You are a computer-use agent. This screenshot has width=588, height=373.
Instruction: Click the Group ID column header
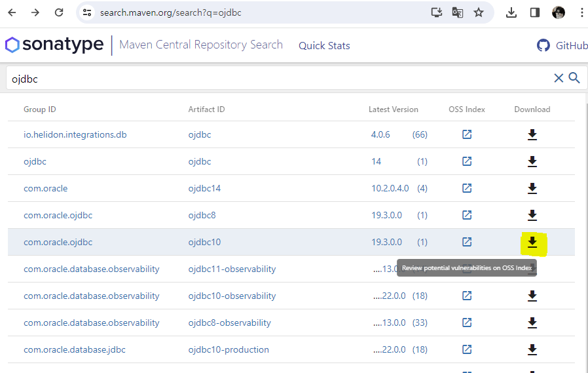pyautogui.click(x=40, y=109)
